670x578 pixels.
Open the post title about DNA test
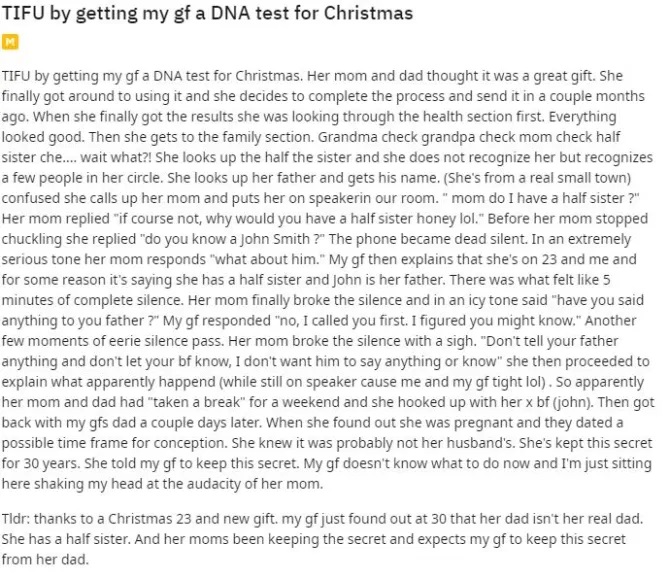[207, 15]
